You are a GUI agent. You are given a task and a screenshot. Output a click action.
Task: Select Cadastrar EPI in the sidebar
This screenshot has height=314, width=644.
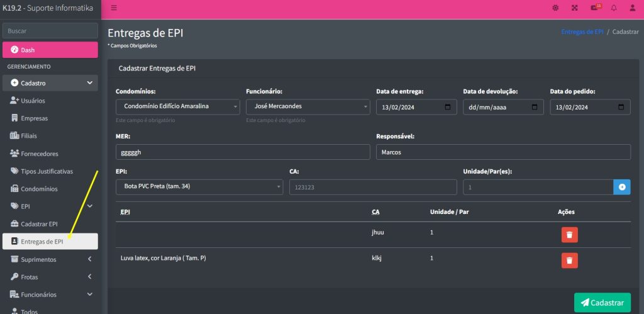click(x=39, y=224)
